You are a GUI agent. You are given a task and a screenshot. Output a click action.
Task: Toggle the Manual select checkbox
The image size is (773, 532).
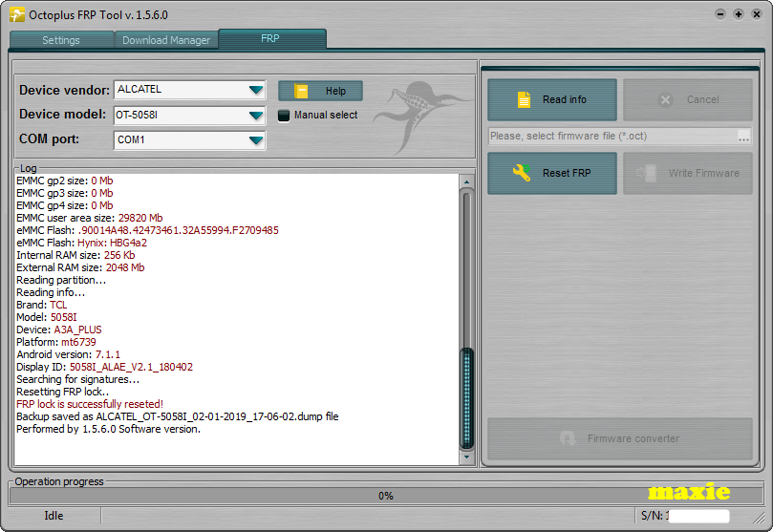click(x=284, y=116)
